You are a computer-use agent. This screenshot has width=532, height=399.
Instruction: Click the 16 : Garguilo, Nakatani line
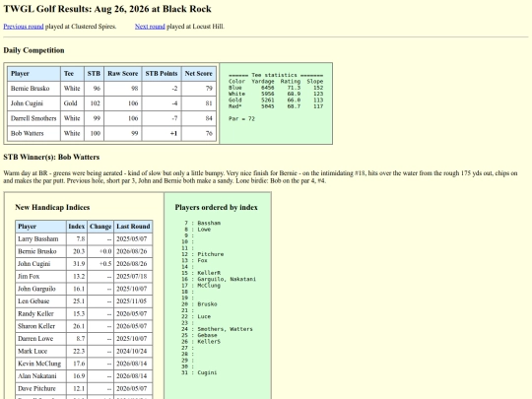[219, 279]
